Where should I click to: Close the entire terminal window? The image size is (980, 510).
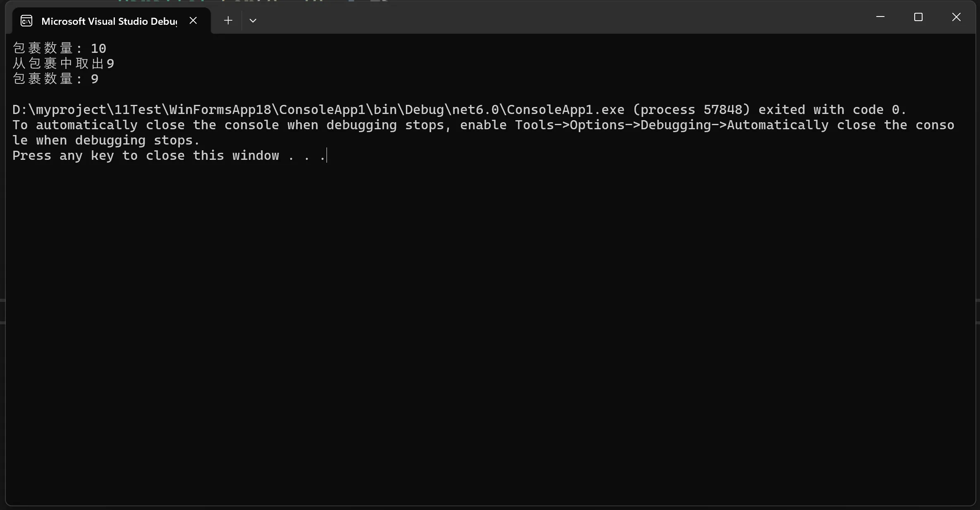956,17
